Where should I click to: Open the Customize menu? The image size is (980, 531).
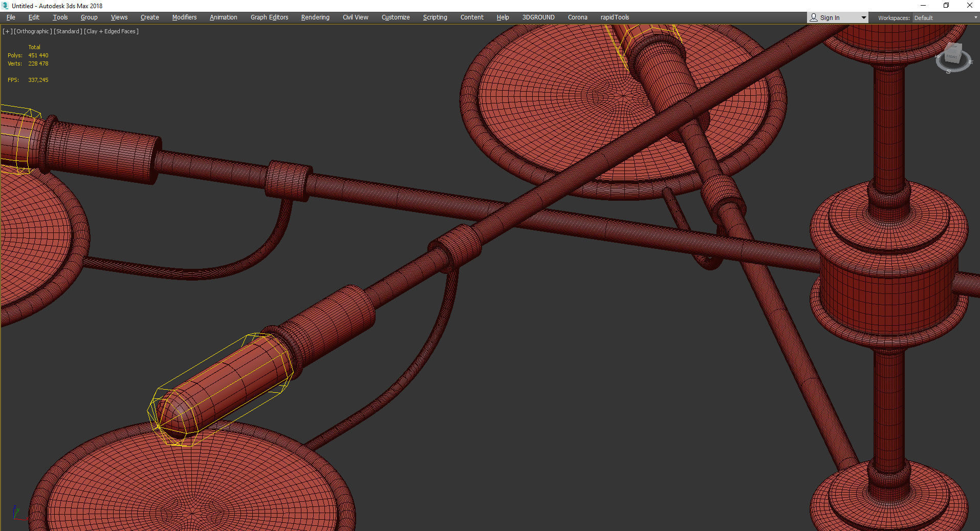coord(396,17)
